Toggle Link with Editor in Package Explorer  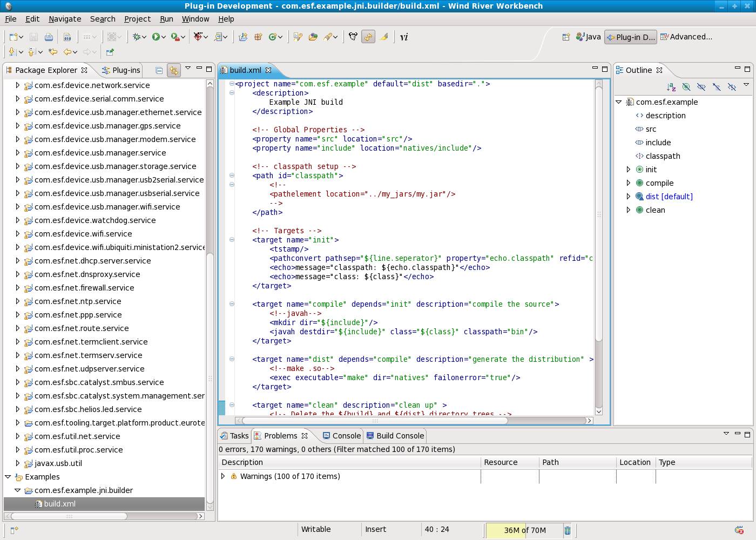(173, 70)
